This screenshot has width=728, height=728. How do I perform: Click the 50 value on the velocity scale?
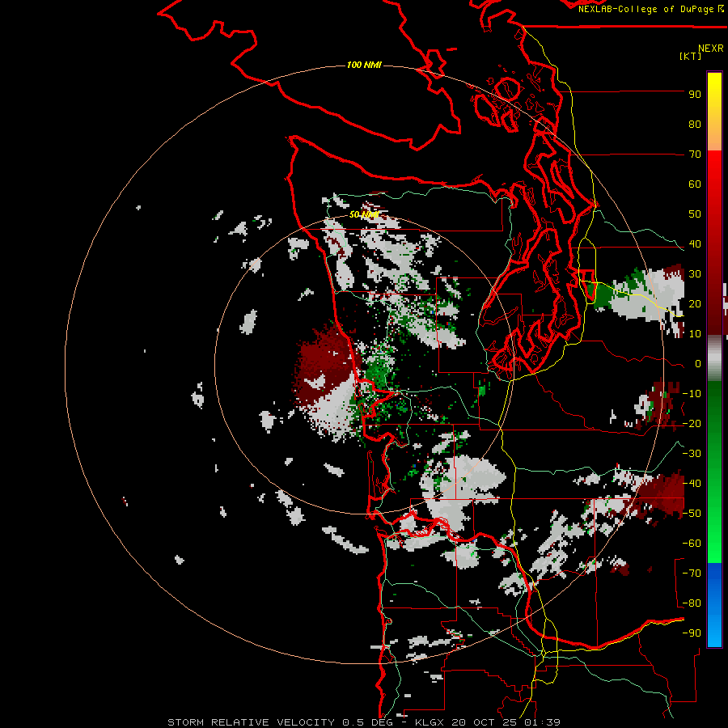[695, 214]
